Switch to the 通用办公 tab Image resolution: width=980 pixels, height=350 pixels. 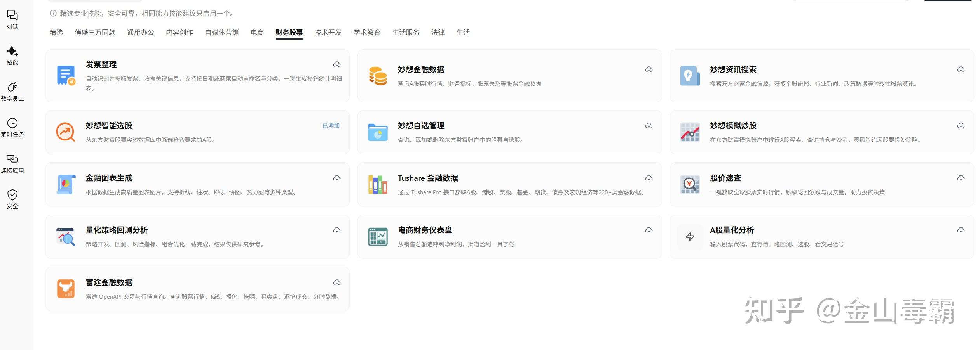pyautogui.click(x=141, y=33)
